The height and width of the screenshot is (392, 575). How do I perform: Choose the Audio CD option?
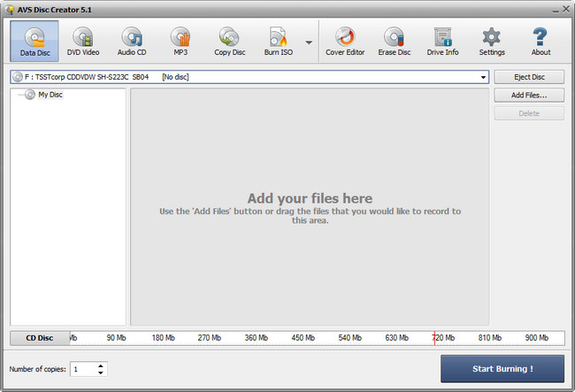(x=132, y=42)
